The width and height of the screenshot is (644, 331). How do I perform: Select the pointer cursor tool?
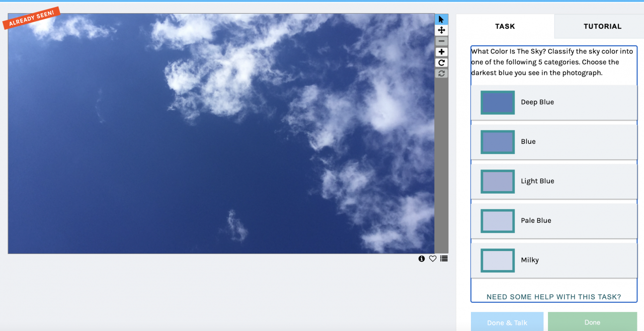pos(441,19)
